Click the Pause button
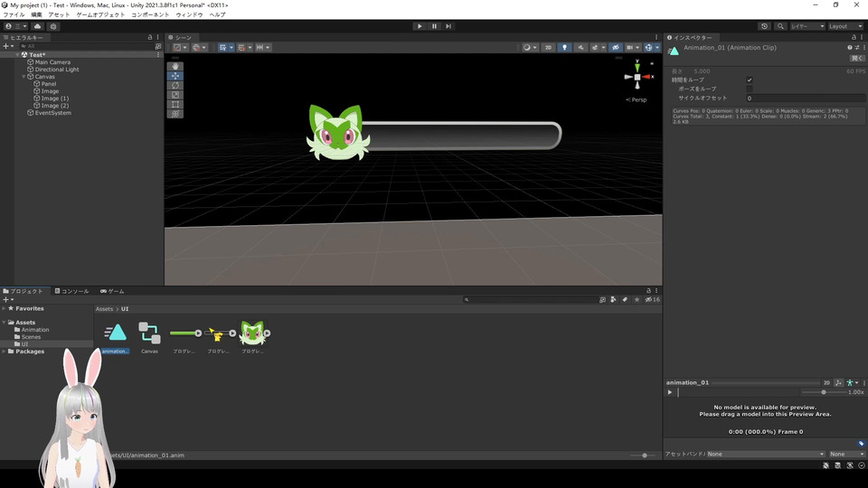Image resolution: width=868 pixels, height=488 pixels. coord(434,26)
